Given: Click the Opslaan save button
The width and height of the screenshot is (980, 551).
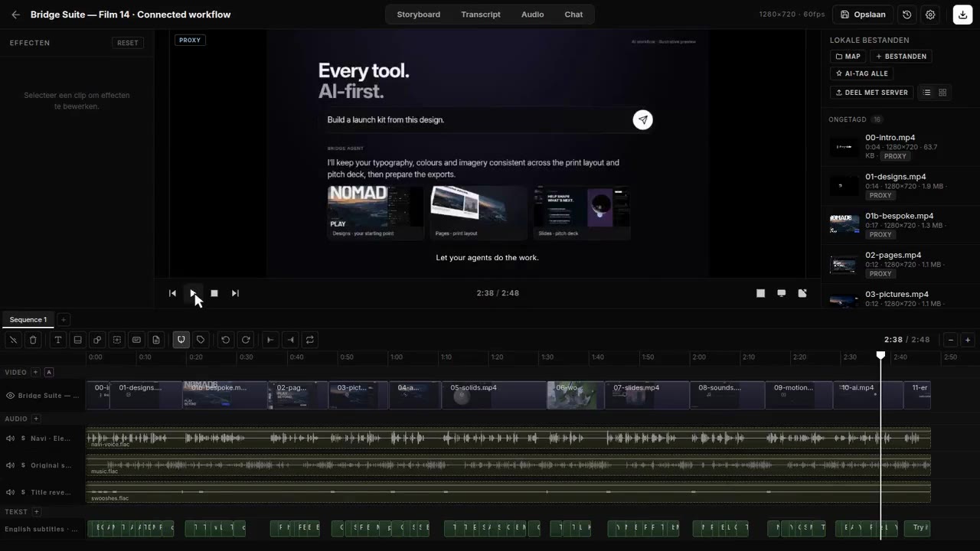Looking at the screenshot, I should click(x=864, y=15).
